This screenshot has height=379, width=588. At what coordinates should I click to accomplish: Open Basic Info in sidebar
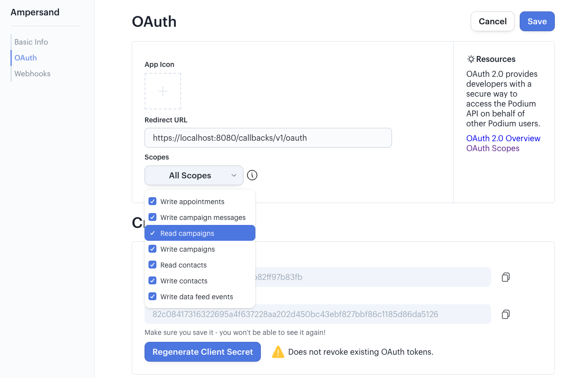tap(31, 42)
